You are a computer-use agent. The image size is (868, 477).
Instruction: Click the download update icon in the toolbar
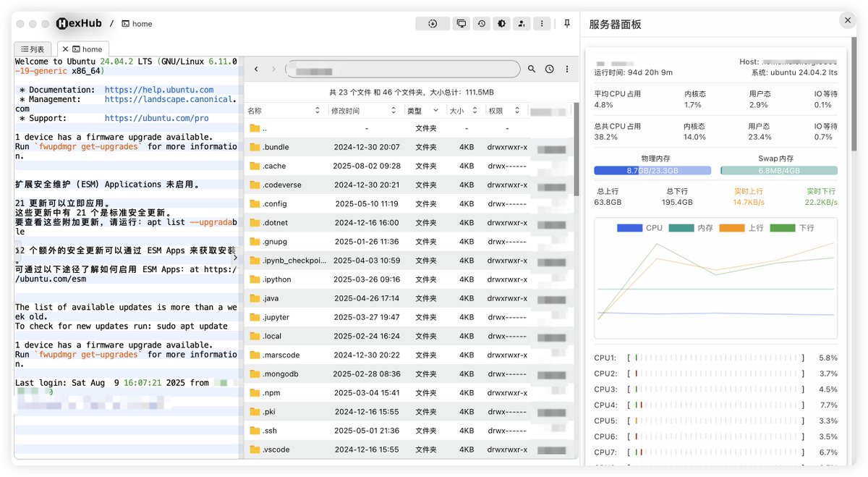432,23
